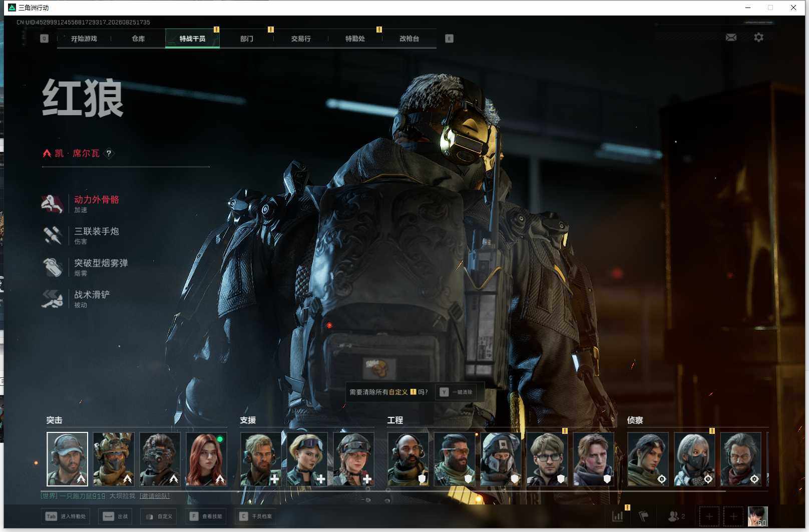Click the 一键清除 button

456,392
